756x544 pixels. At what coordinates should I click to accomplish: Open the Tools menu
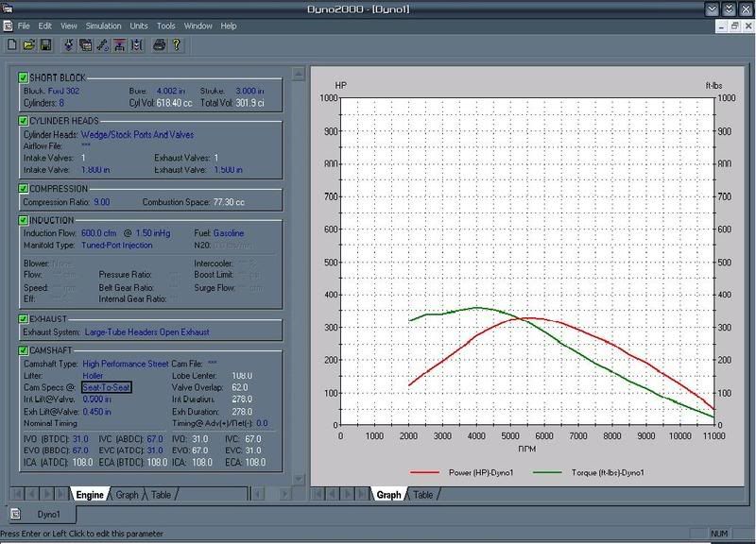tap(166, 26)
